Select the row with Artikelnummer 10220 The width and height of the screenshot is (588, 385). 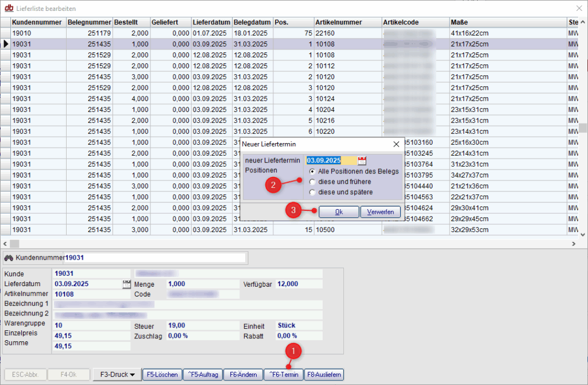point(289,132)
